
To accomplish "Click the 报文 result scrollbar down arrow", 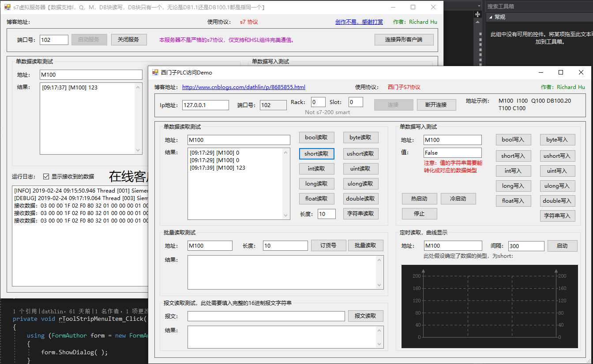I will (x=379, y=344).
